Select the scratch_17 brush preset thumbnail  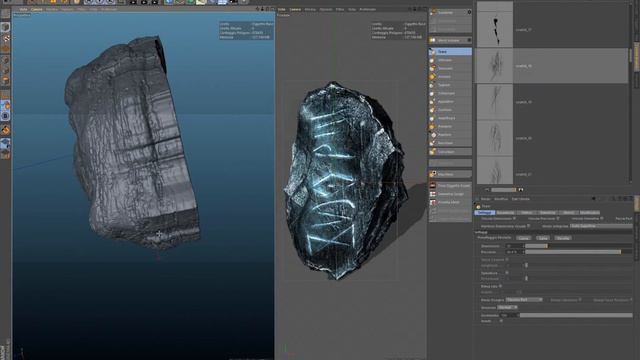(x=495, y=29)
